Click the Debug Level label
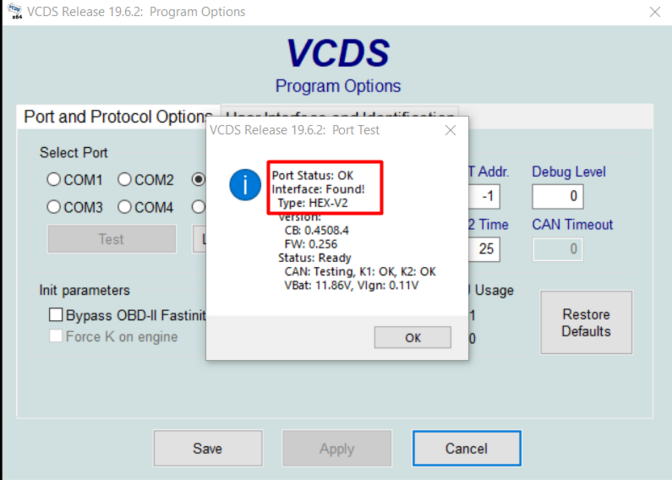The height and width of the screenshot is (480, 672). [x=568, y=171]
